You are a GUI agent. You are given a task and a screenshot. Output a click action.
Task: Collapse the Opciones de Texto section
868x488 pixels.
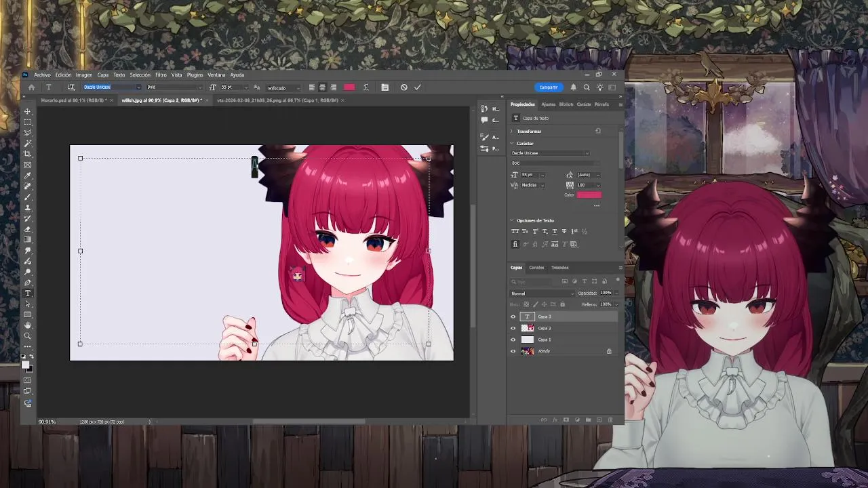tap(512, 220)
